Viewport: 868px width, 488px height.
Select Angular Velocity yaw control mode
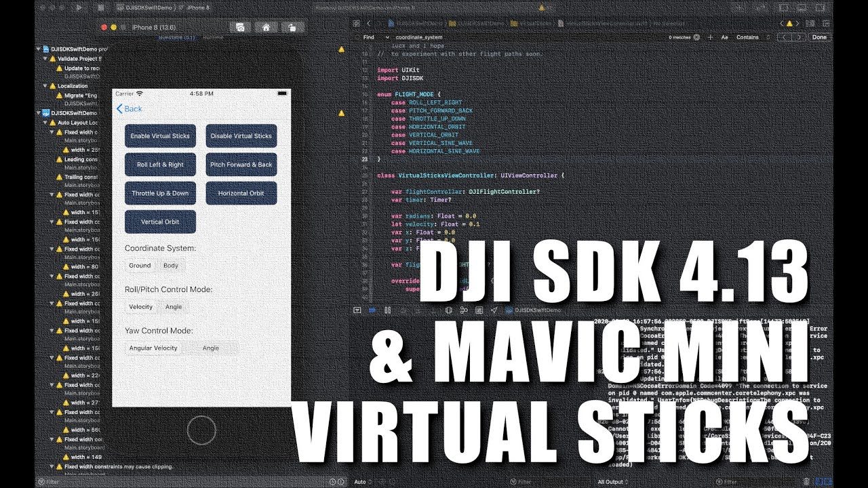pyautogui.click(x=153, y=348)
